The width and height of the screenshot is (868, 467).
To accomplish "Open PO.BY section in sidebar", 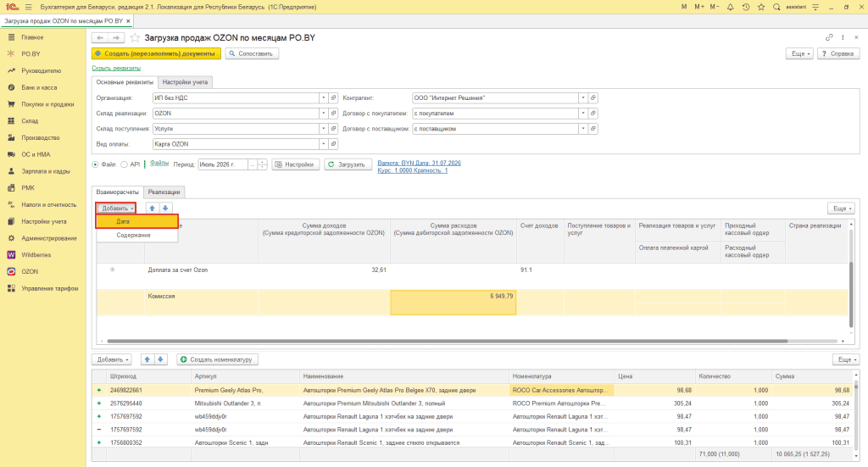I will pos(31,53).
